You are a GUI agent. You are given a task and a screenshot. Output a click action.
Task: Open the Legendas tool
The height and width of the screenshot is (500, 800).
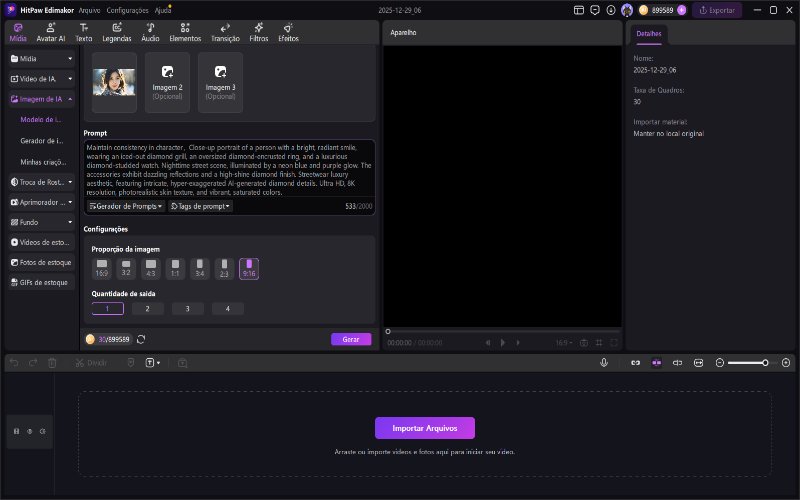point(117,33)
